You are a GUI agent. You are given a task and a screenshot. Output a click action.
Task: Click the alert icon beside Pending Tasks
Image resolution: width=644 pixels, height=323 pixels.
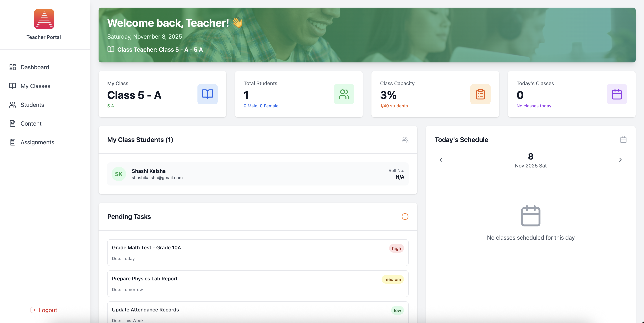(405, 217)
